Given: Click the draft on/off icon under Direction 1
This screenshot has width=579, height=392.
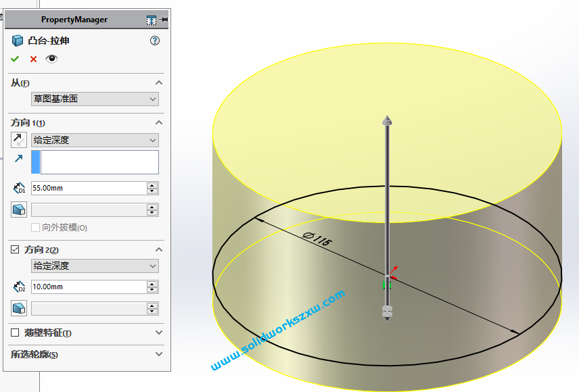Looking at the screenshot, I should 18,209.
